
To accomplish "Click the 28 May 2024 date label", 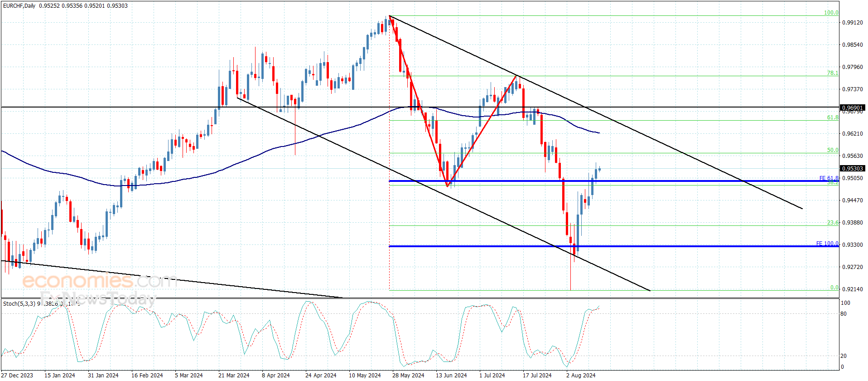I will [408, 375].
